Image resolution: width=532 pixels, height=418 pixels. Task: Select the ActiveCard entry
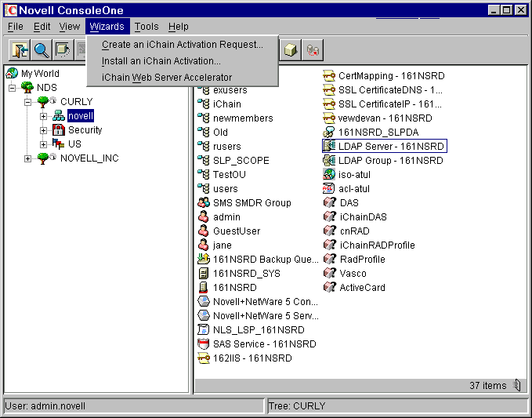(362, 288)
